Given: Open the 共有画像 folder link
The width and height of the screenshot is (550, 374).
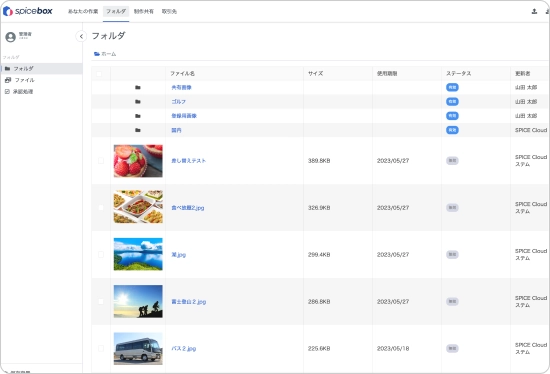Looking at the screenshot, I should coord(181,87).
